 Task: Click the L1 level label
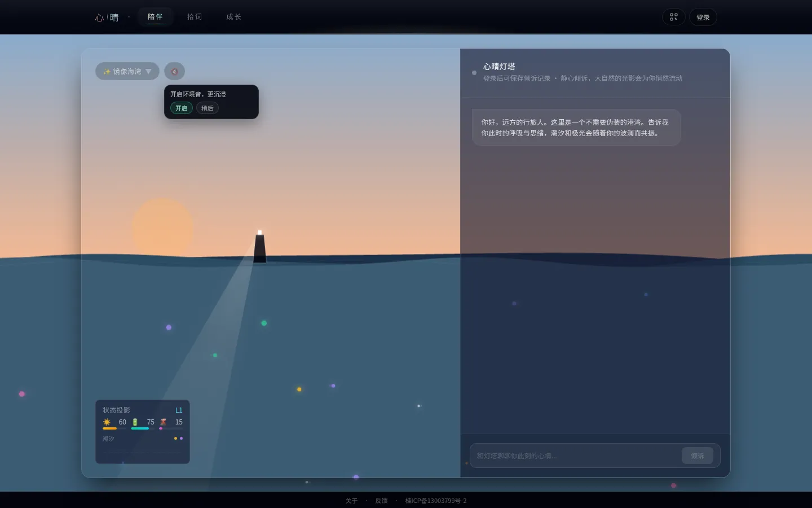[179, 410]
